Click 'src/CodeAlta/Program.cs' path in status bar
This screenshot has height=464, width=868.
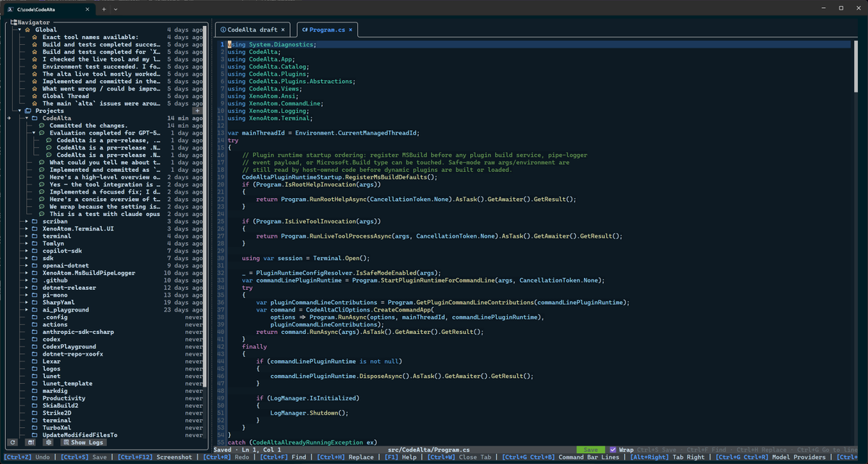click(429, 450)
